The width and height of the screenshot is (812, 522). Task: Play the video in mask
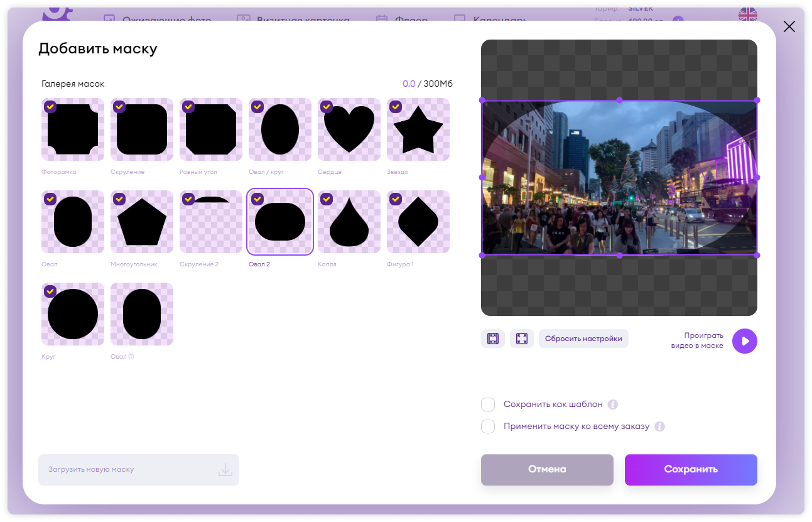point(745,341)
